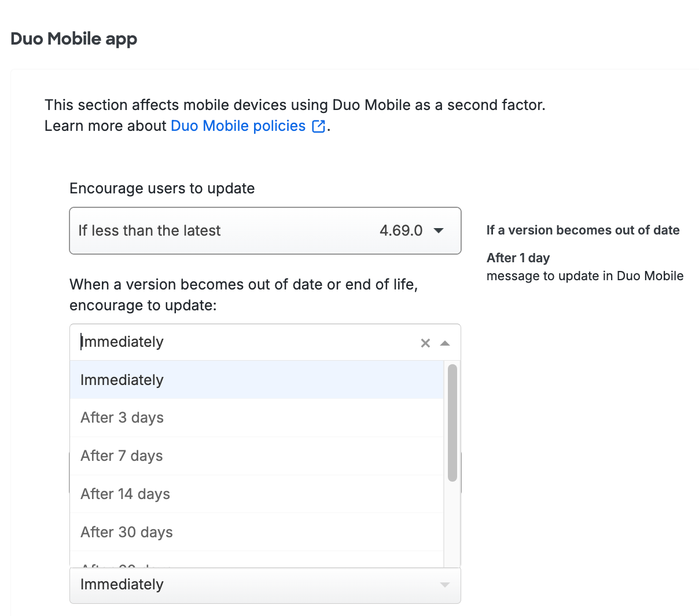Screen dimensions: 699x616
Task: Click the arrow next to version 4.69.0
Action: coord(439,230)
